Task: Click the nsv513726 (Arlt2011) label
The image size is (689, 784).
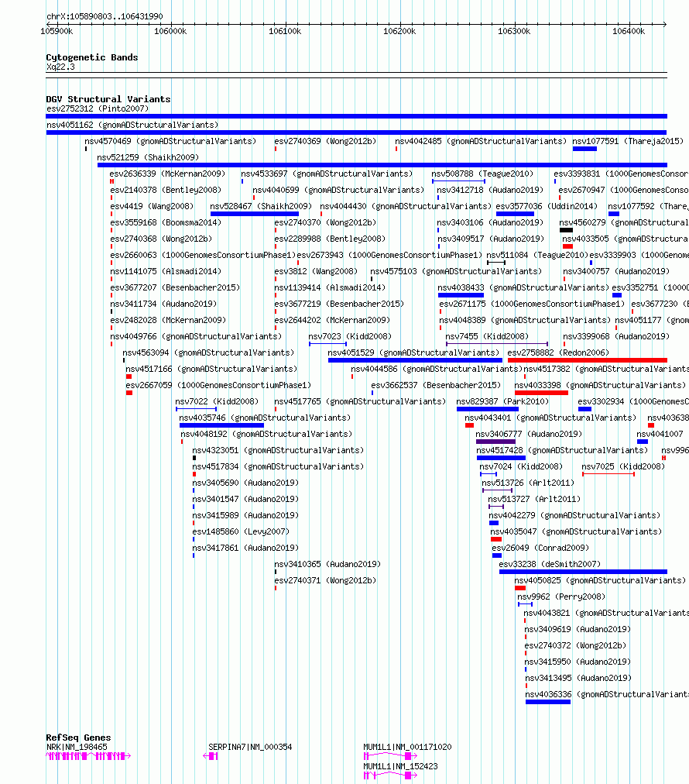Action: tap(528, 483)
